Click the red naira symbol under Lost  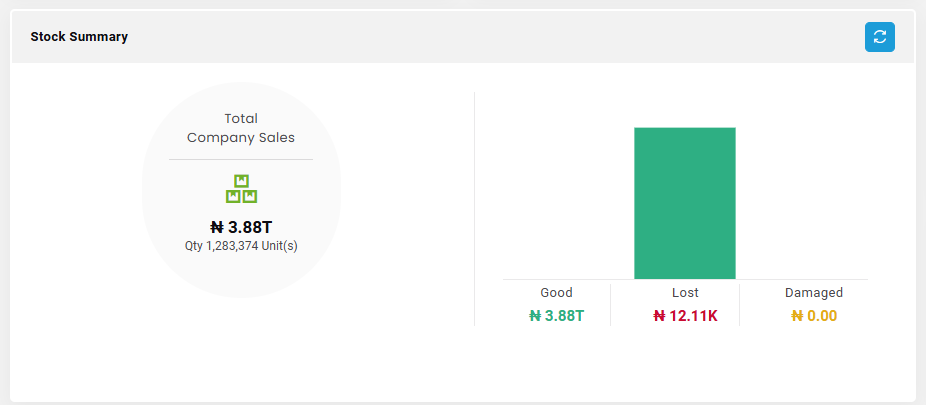point(660,316)
